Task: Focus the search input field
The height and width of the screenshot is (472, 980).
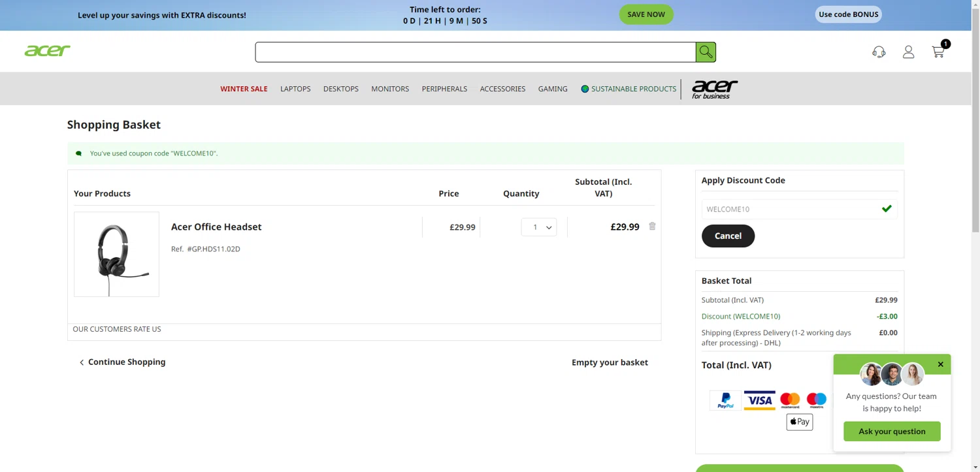Action: click(x=476, y=52)
